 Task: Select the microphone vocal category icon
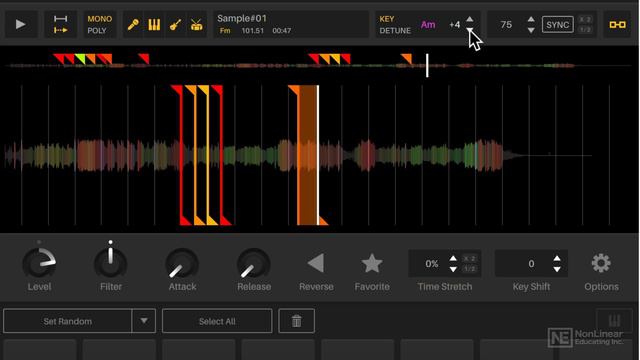pyautogui.click(x=133, y=25)
